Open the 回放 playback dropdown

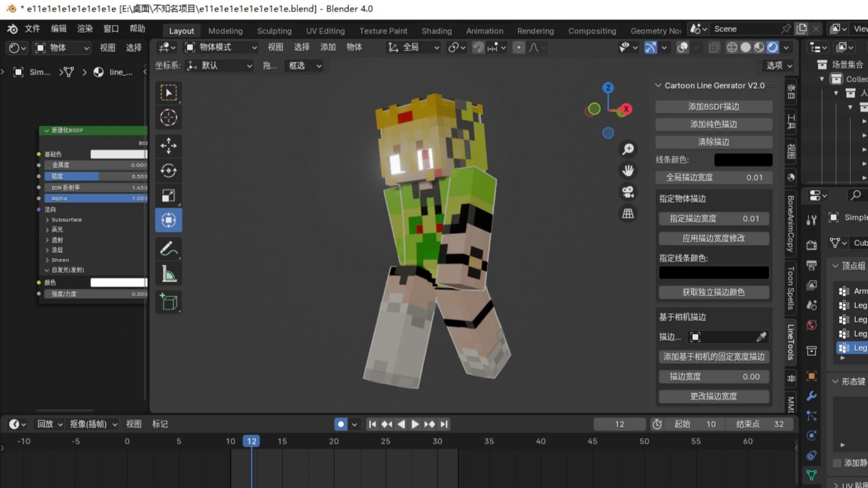[x=50, y=424]
